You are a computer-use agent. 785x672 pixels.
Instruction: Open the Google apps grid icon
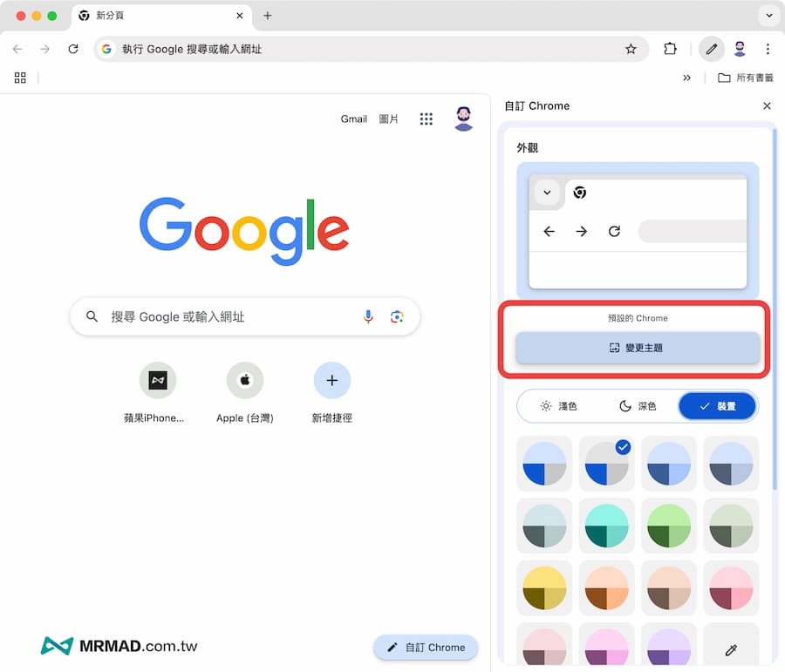[426, 119]
